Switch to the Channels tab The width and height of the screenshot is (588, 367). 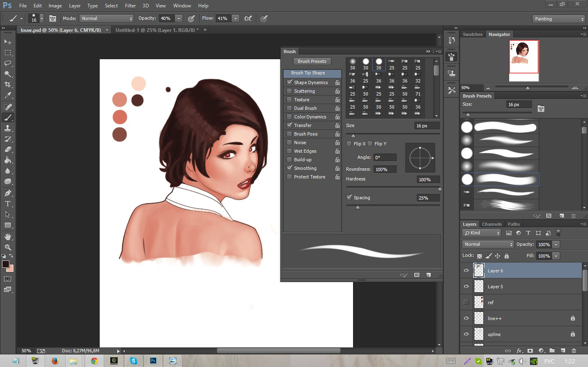click(492, 224)
